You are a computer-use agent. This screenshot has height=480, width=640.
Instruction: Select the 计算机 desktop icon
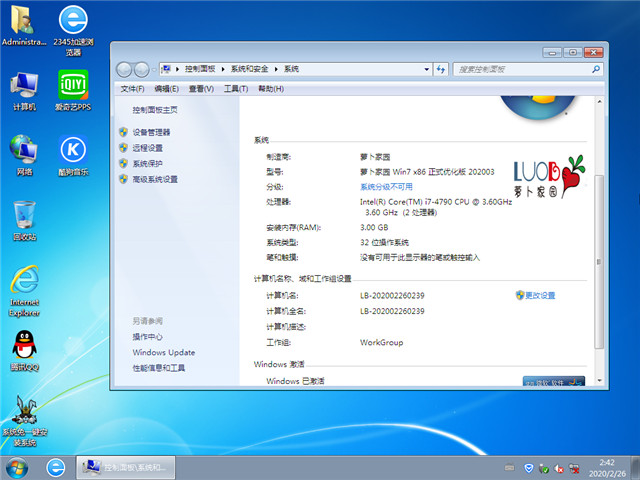click(24, 91)
